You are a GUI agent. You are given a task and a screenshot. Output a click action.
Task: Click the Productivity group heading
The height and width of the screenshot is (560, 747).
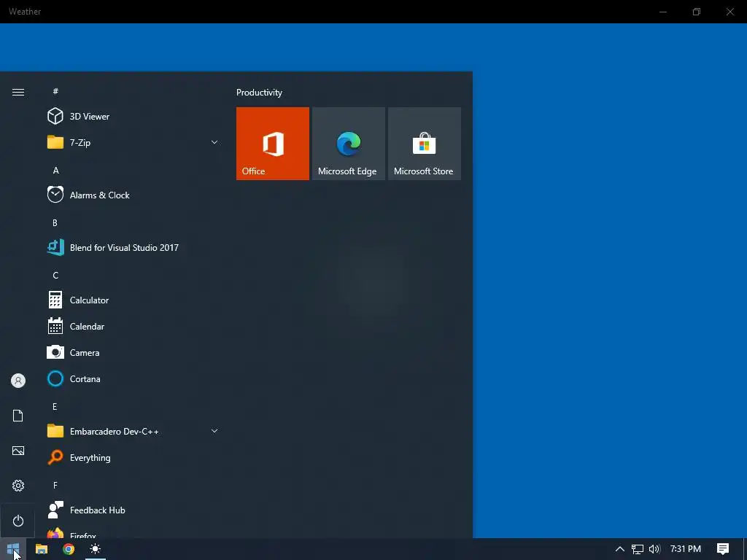[x=259, y=93]
